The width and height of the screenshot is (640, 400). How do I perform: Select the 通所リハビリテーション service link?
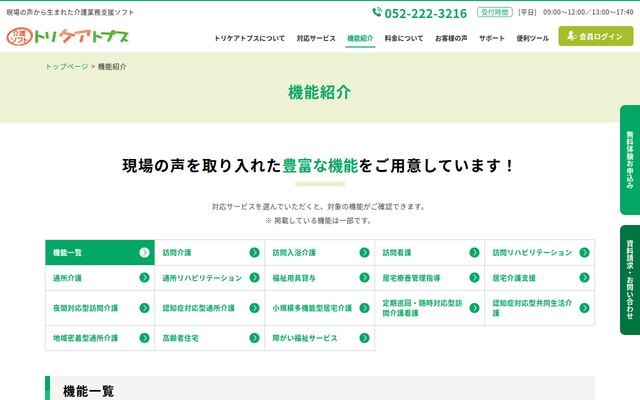(x=210, y=278)
